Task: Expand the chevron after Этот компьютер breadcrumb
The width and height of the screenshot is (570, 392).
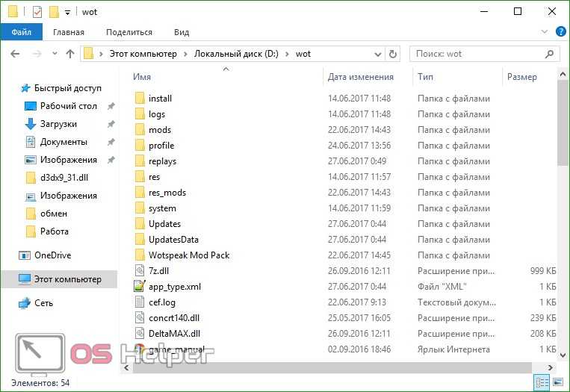Action: coord(185,54)
